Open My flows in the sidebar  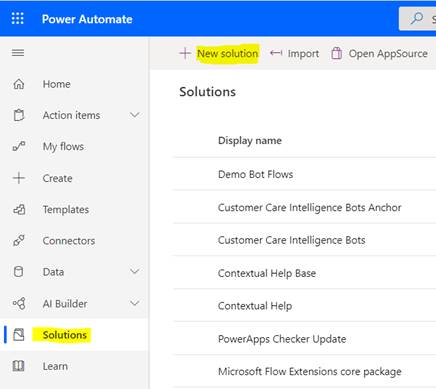coord(63,147)
